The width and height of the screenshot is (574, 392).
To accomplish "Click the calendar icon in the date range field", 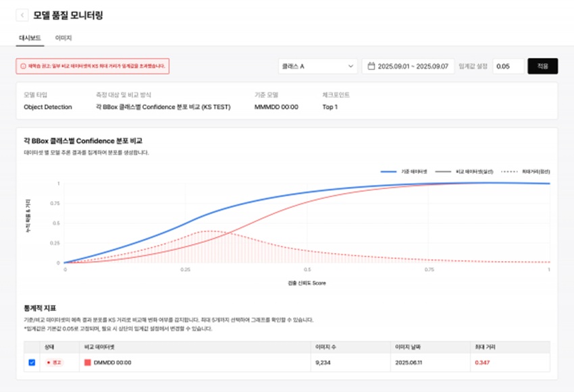I will tap(371, 66).
